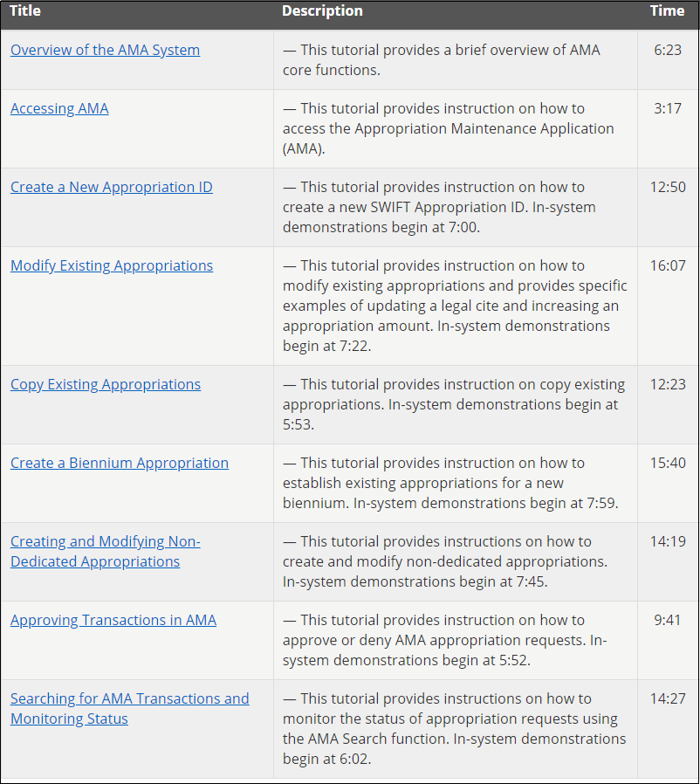
Task: Select the Copy Existing Appropriations link
Action: [105, 384]
